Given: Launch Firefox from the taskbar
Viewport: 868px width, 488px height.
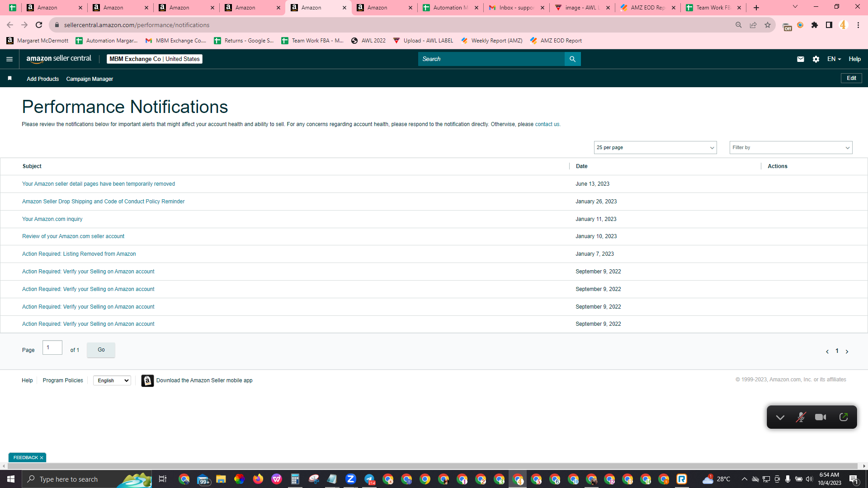Looking at the screenshot, I should pyautogui.click(x=258, y=479).
